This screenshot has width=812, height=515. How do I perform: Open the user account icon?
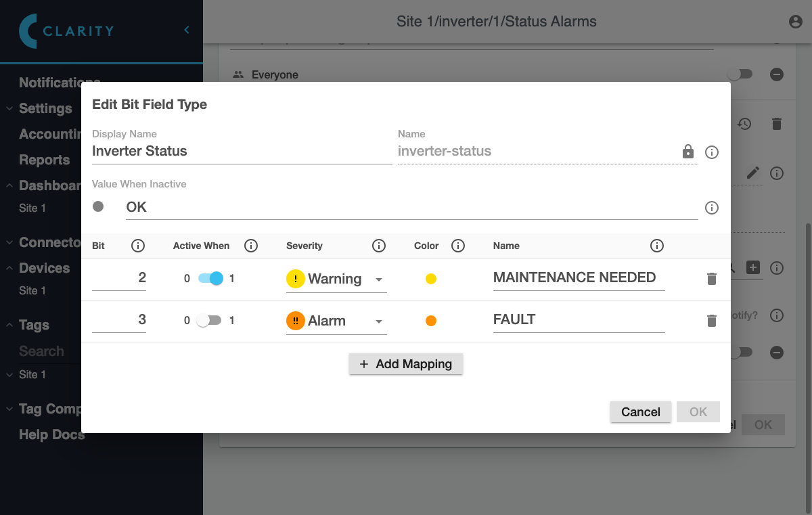(x=796, y=22)
